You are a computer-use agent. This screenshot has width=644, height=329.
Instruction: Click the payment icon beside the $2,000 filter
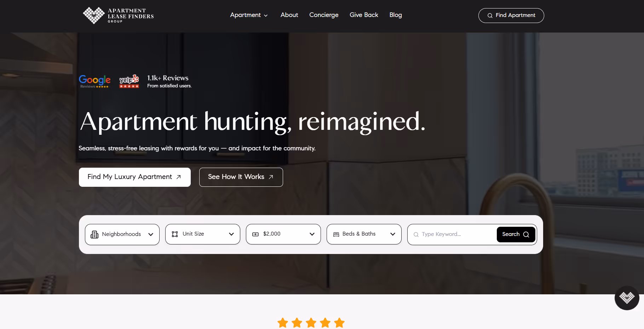point(255,234)
